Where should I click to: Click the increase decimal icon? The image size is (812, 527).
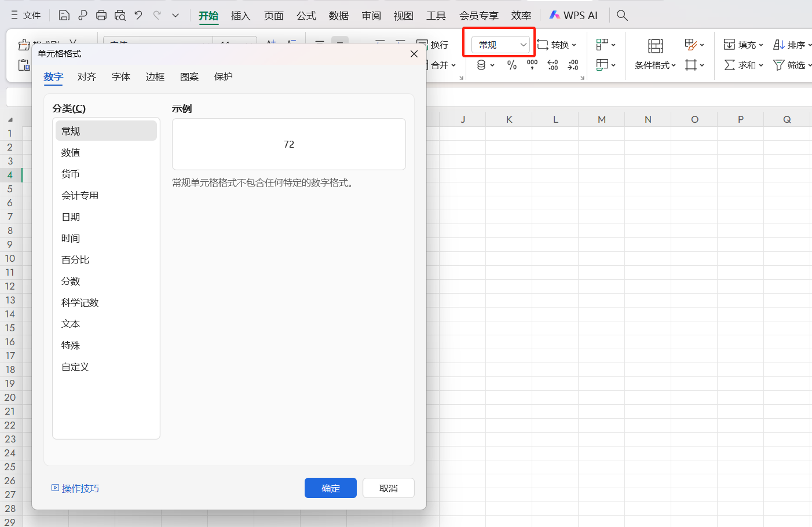pos(553,65)
